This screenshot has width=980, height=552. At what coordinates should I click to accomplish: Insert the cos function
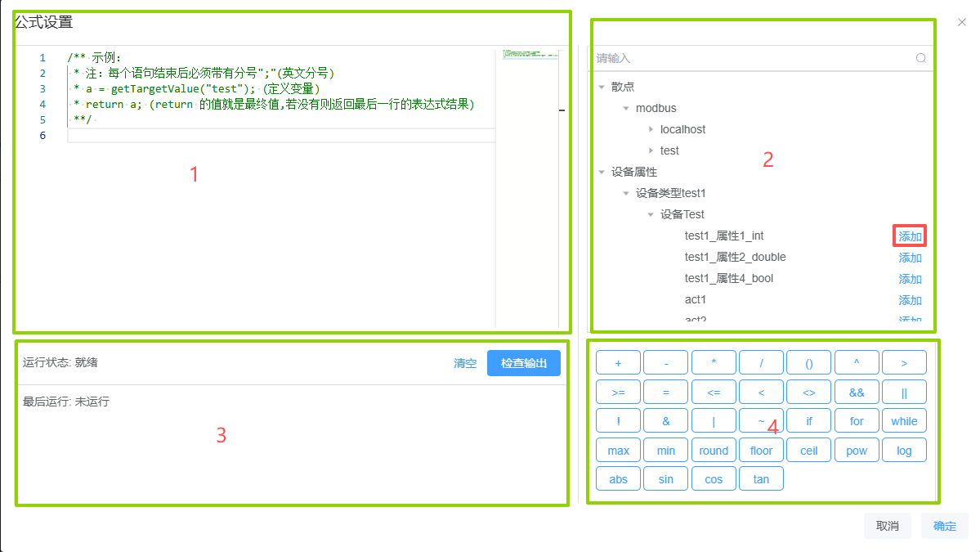coord(713,479)
